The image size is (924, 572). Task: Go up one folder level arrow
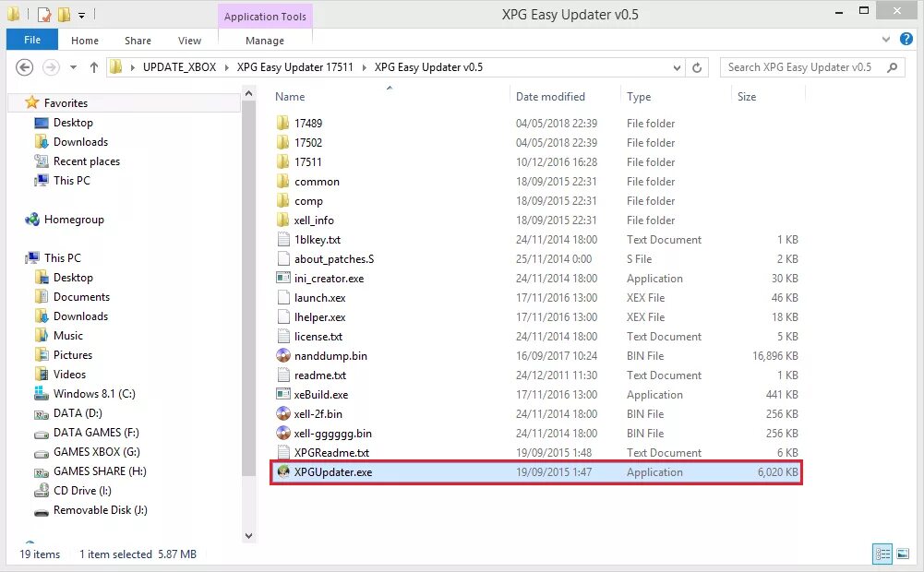pyautogui.click(x=94, y=67)
